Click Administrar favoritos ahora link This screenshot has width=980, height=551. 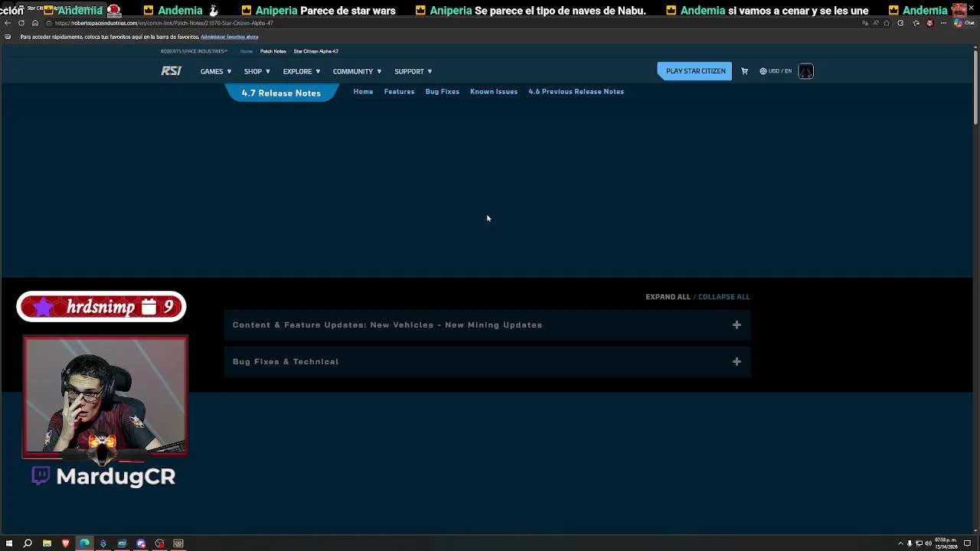[x=229, y=37]
